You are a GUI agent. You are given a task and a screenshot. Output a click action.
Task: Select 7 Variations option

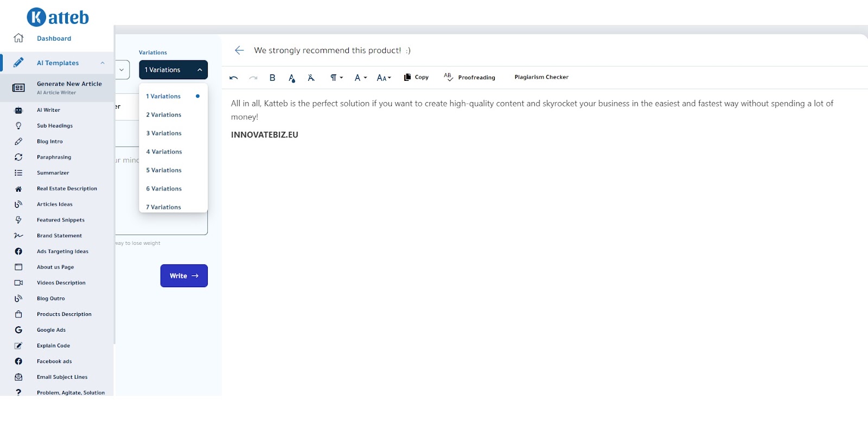coord(173,206)
